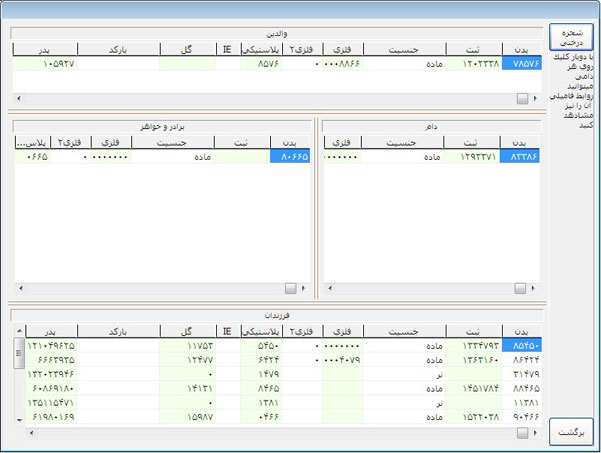Click plastic tag ۵۴۵۰ in children table

tap(261, 346)
